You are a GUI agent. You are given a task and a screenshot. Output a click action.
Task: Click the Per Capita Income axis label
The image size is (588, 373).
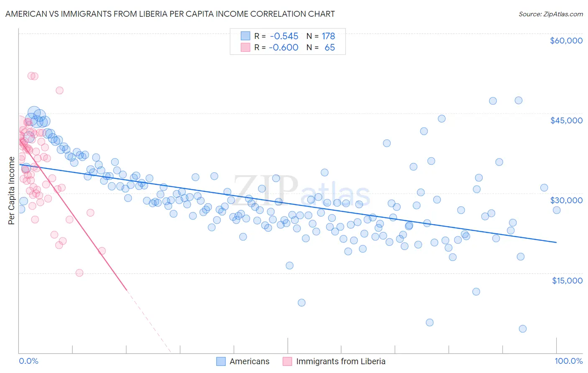11,190
